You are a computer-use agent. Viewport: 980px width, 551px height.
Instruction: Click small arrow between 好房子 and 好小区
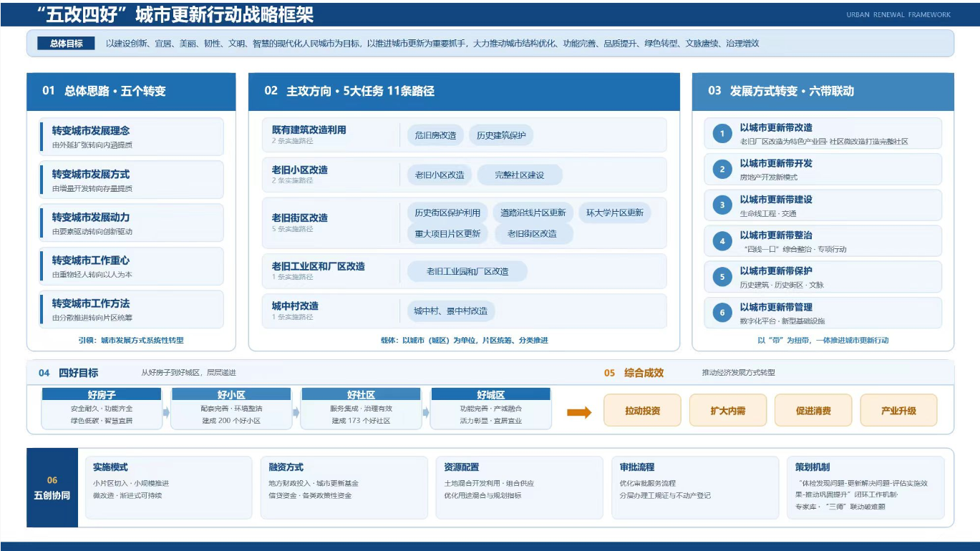(x=166, y=412)
